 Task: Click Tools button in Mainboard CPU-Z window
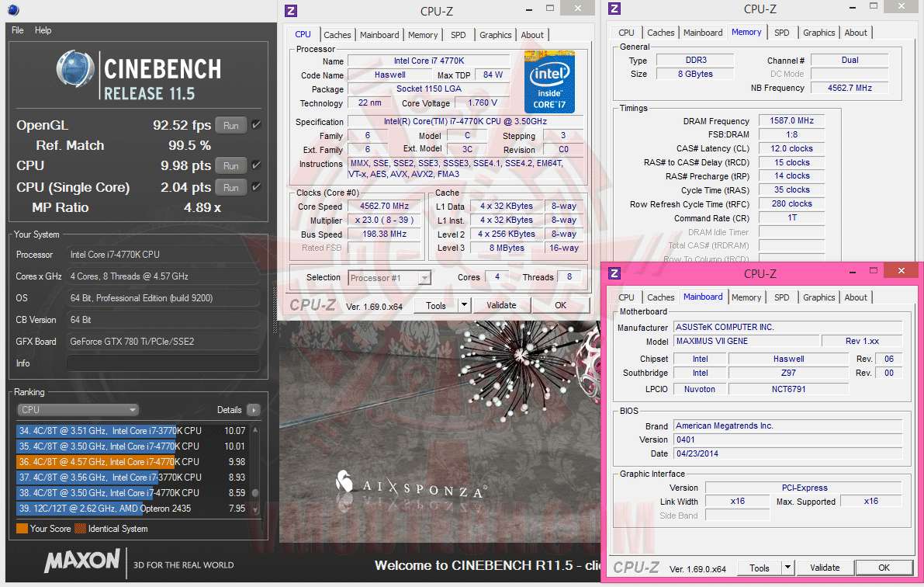(760, 568)
